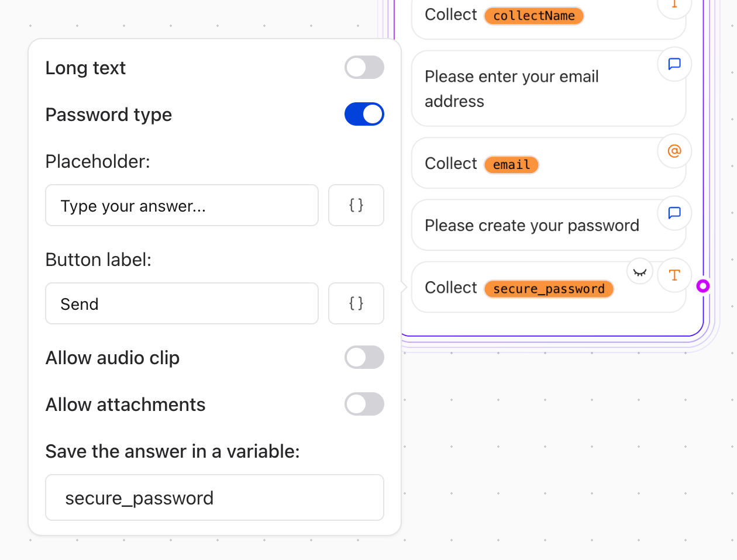737x560 pixels.
Task: Enable the Long text toggle
Action: click(x=364, y=67)
